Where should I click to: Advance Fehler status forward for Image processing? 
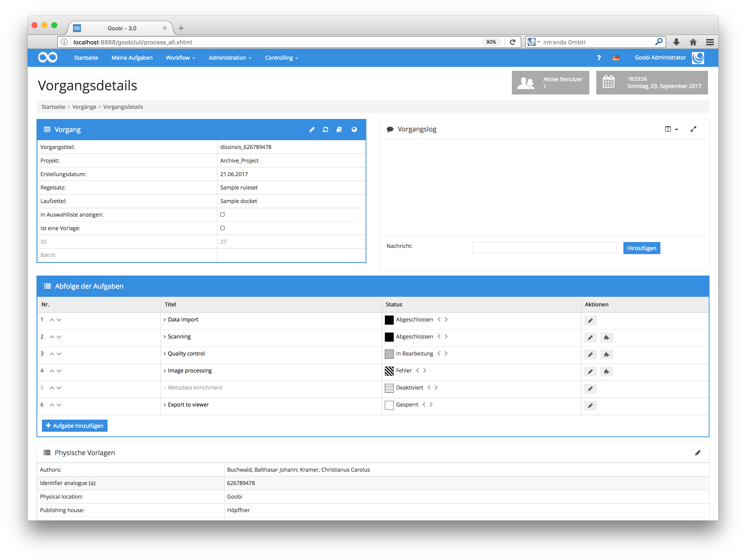(x=425, y=370)
